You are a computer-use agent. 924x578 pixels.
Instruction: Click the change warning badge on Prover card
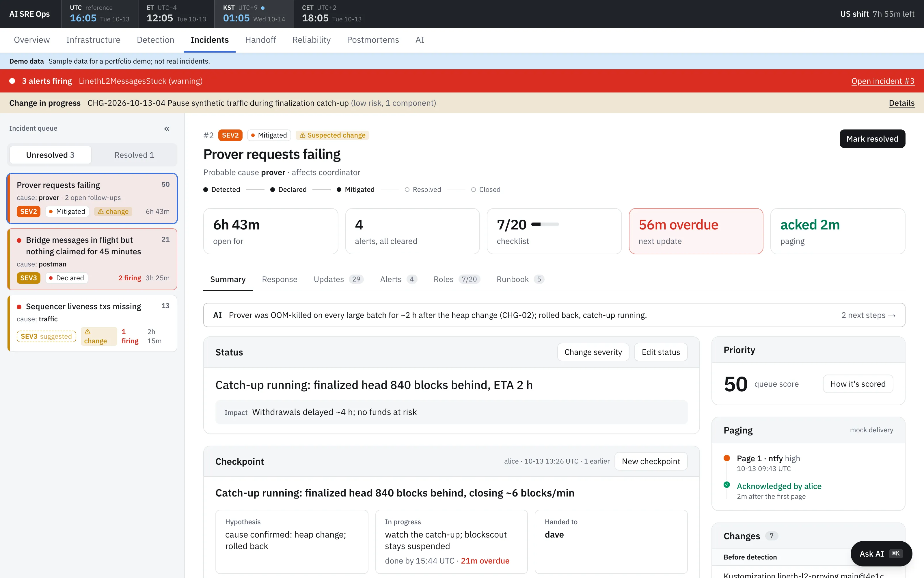click(x=113, y=211)
